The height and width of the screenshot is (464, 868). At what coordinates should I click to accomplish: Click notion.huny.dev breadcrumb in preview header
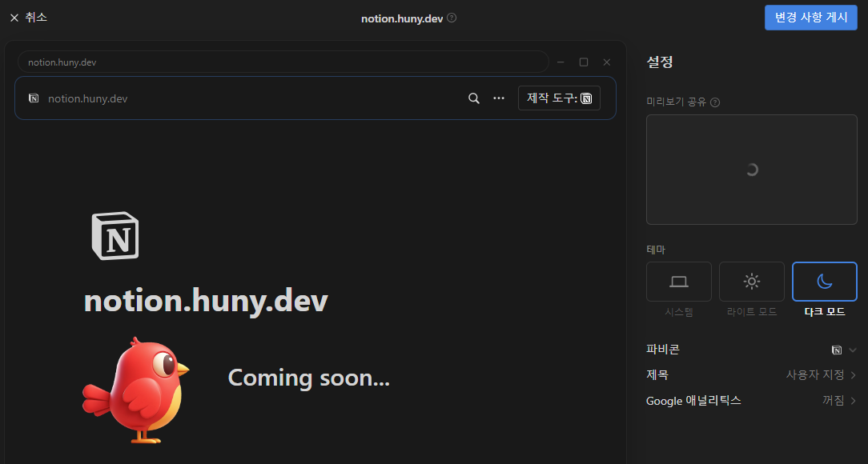(87, 98)
